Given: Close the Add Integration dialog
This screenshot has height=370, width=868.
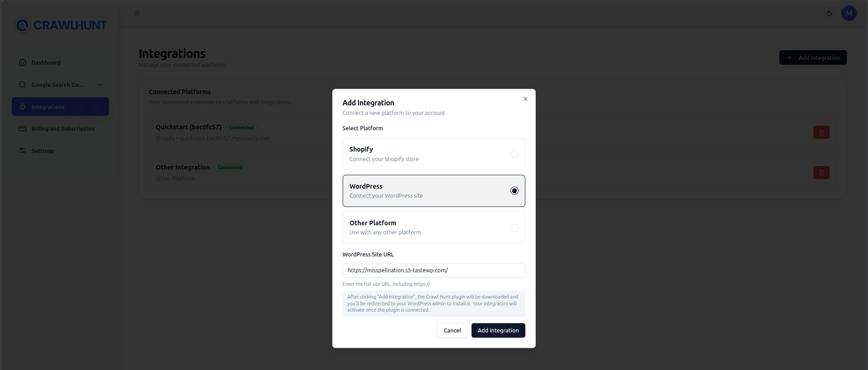Looking at the screenshot, I should [x=525, y=99].
